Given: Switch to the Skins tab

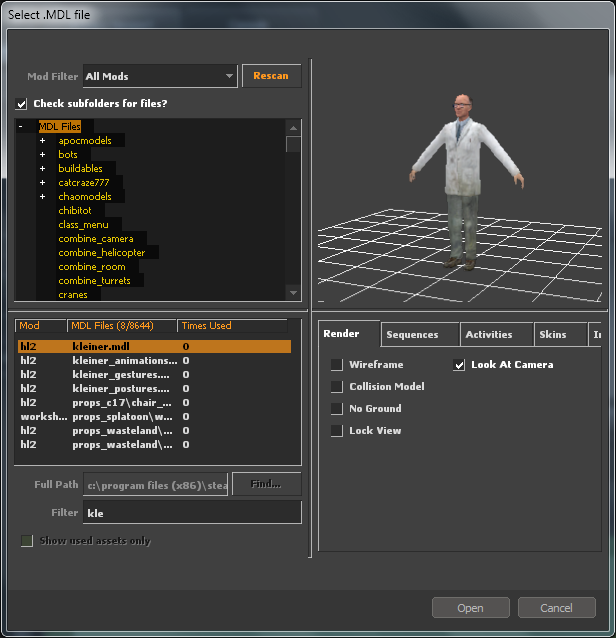Looking at the screenshot, I should pos(561,334).
